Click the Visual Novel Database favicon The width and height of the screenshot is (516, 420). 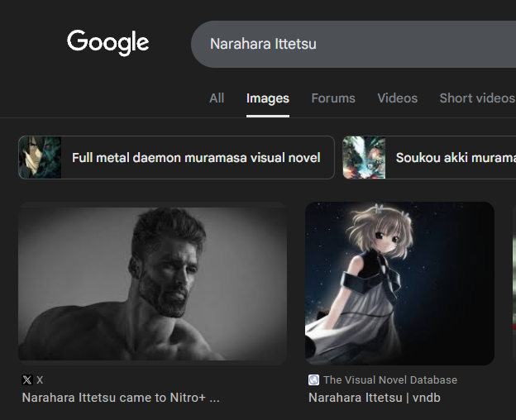pos(313,379)
